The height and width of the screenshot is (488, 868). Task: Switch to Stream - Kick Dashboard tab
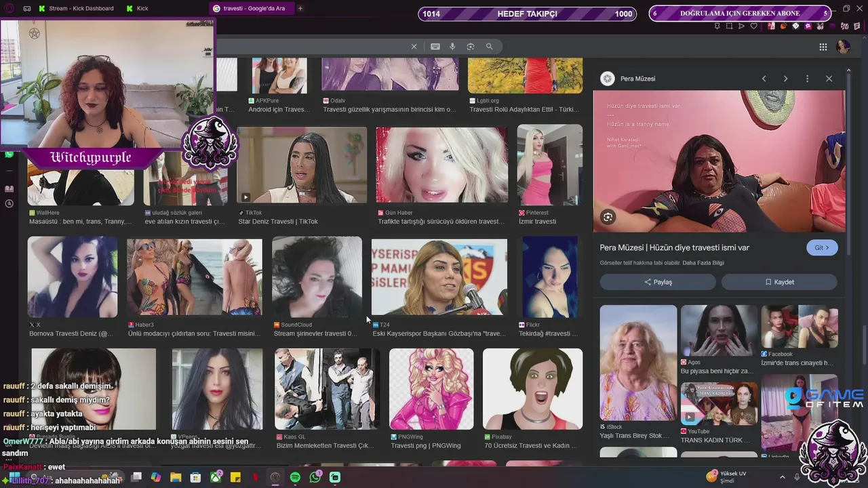point(76,9)
